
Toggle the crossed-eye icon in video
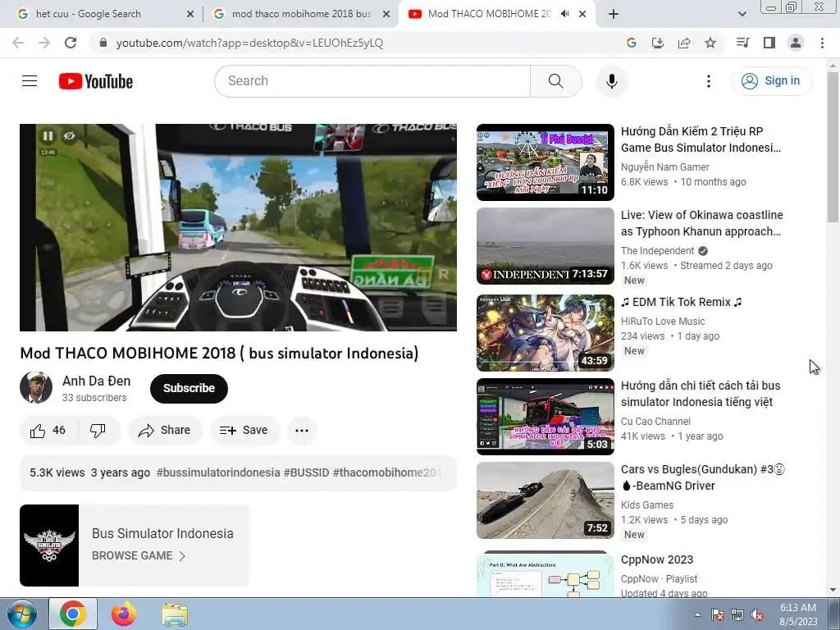click(69, 136)
